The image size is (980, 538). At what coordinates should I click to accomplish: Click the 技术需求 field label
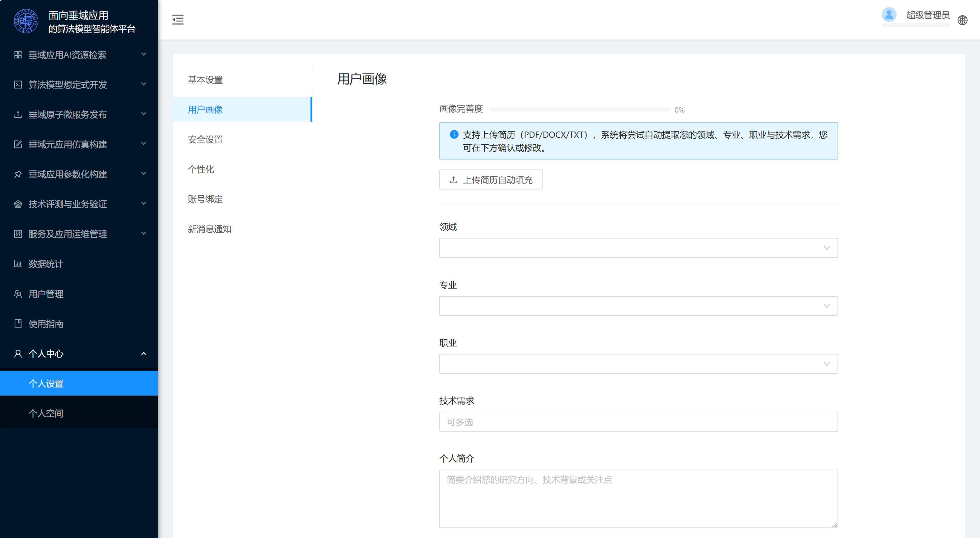tap(456, 401)
